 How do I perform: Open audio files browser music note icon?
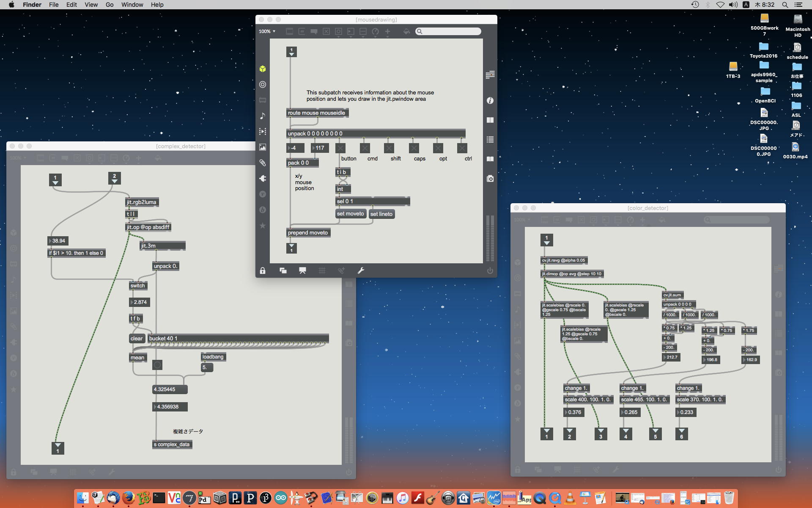click(x=263, y=116)
